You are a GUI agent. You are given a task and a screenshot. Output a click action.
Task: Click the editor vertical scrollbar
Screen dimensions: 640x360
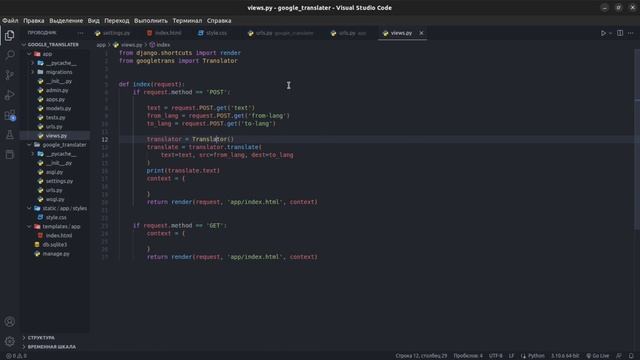[x=637, y=139]
